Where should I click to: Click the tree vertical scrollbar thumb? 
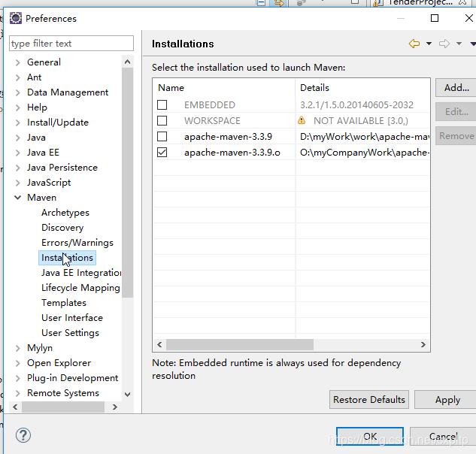[128, 183]
